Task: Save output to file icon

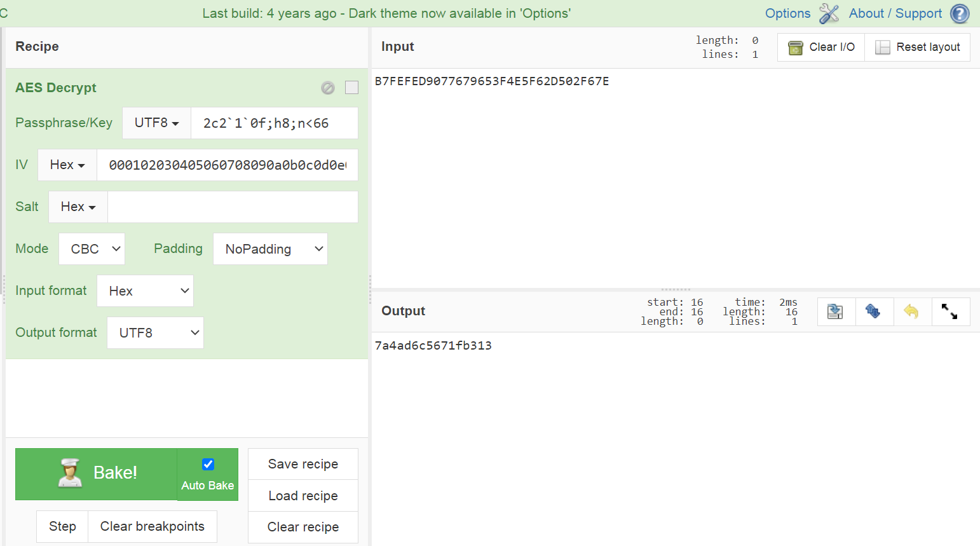Action: pos(835,311)
